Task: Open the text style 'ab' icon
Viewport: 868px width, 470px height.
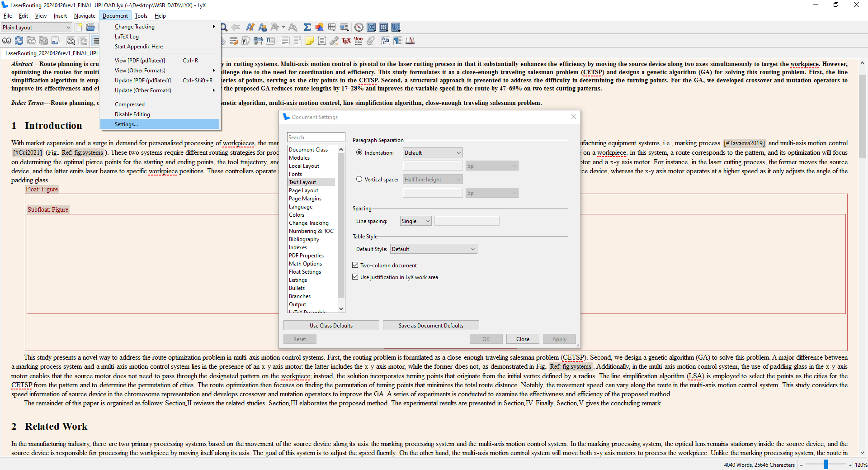Action: pos(386,41)
